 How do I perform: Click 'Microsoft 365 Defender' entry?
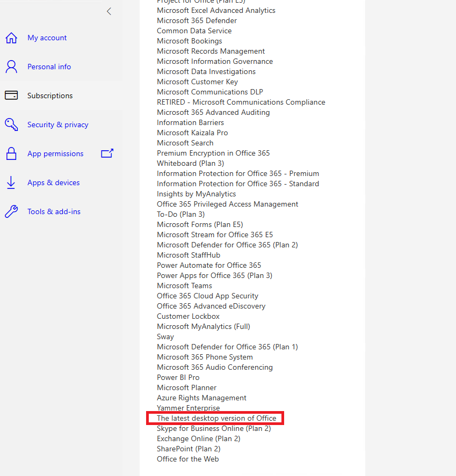(x=197, y=20)
